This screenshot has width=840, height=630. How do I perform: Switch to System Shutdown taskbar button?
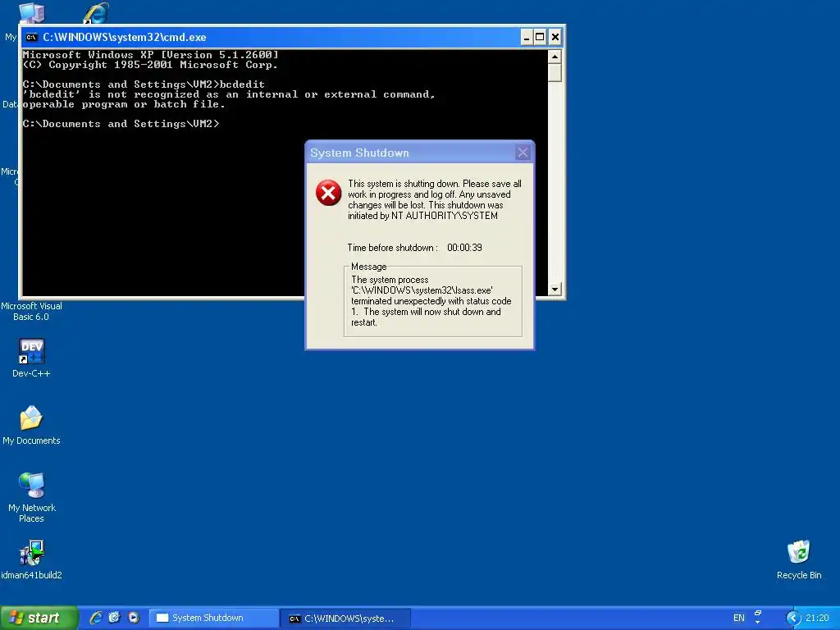tap(213, 619)
